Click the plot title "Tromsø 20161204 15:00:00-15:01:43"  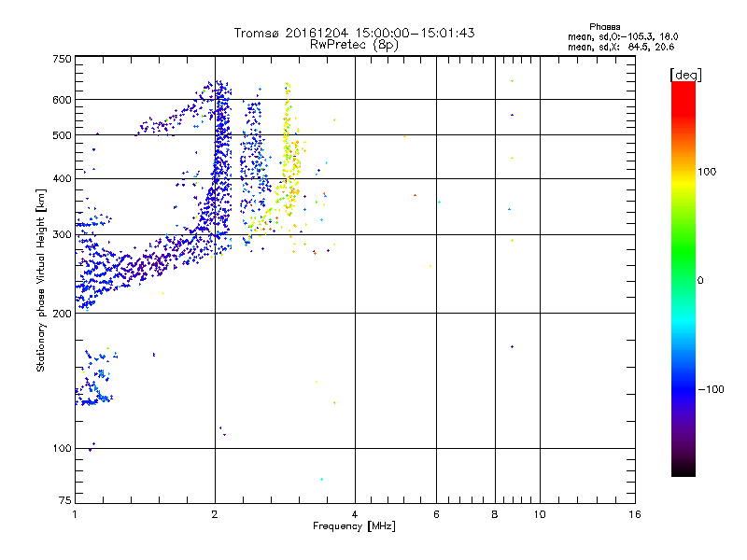[x=354, y=33]
